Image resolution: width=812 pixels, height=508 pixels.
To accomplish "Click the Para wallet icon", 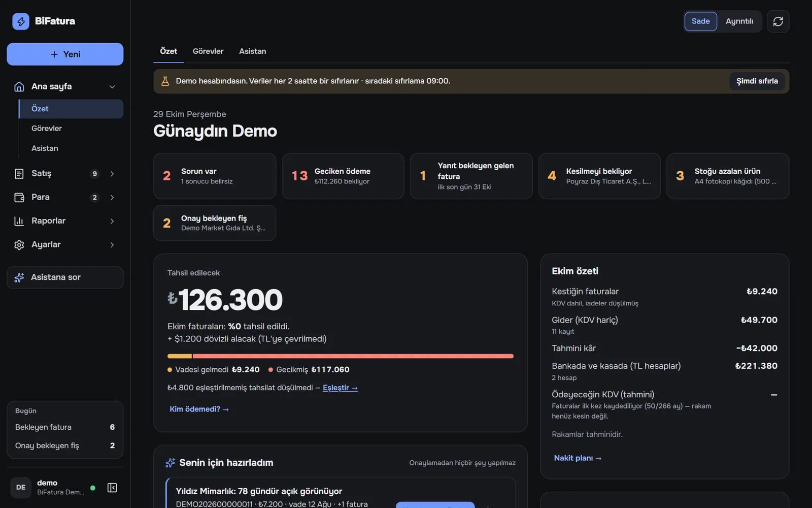I will click(19, 197).
